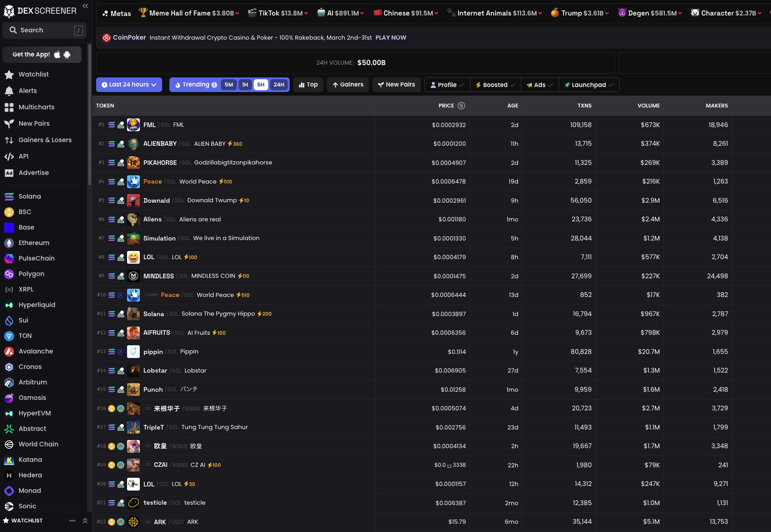Sort by the AGE column header

tap(513, 106)
